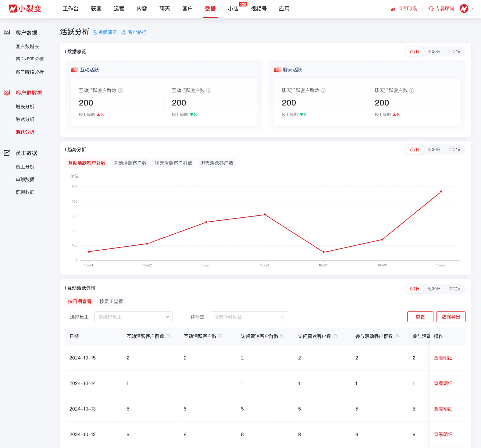Select 自定义 range in 数据总览 section
481x448 pixels.
455,52
